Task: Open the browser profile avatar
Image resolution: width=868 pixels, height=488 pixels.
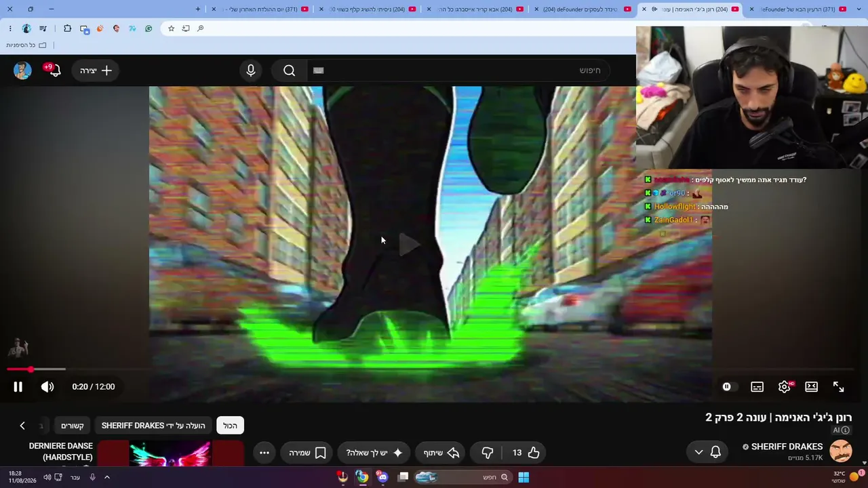Action: click(x=26, y=28)
